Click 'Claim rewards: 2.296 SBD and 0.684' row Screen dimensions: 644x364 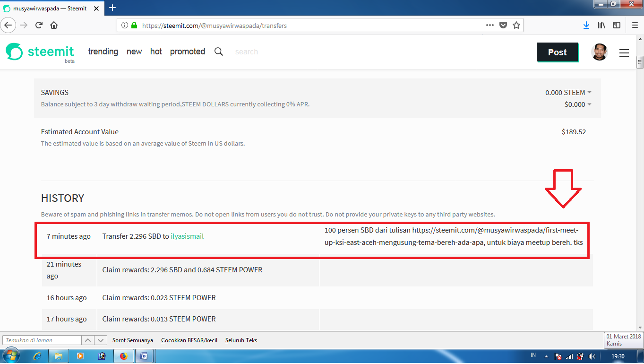pyautogui.click(x=317, y=270)
